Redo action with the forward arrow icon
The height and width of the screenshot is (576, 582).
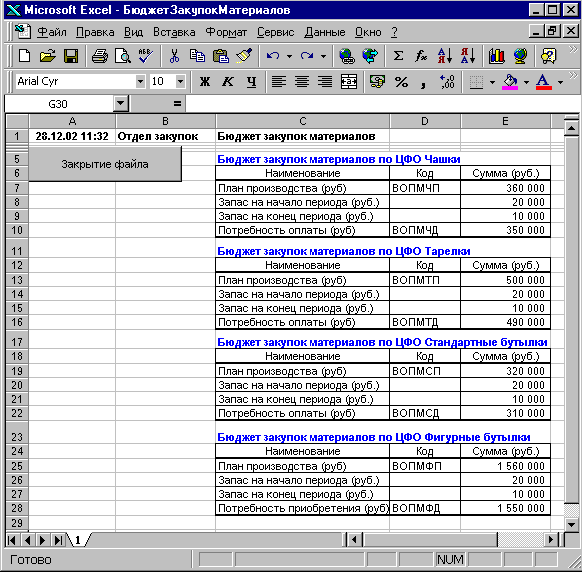307,56
